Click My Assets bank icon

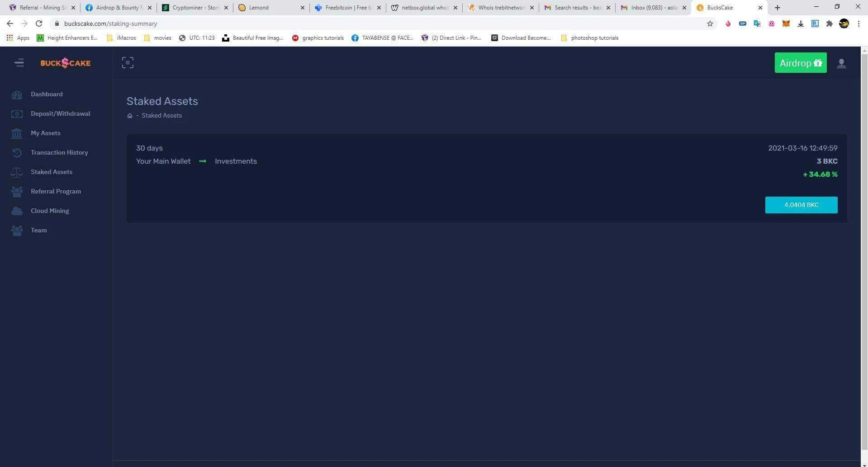[x=17, y=133]
